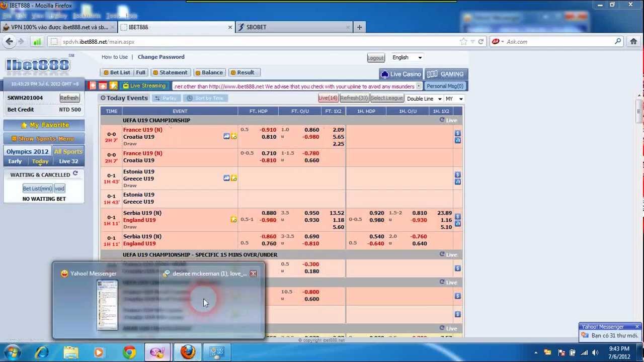644x362 pixels.
Task: Refresh the UEFA U19 Championship live league
Action: tap(442, 120)
